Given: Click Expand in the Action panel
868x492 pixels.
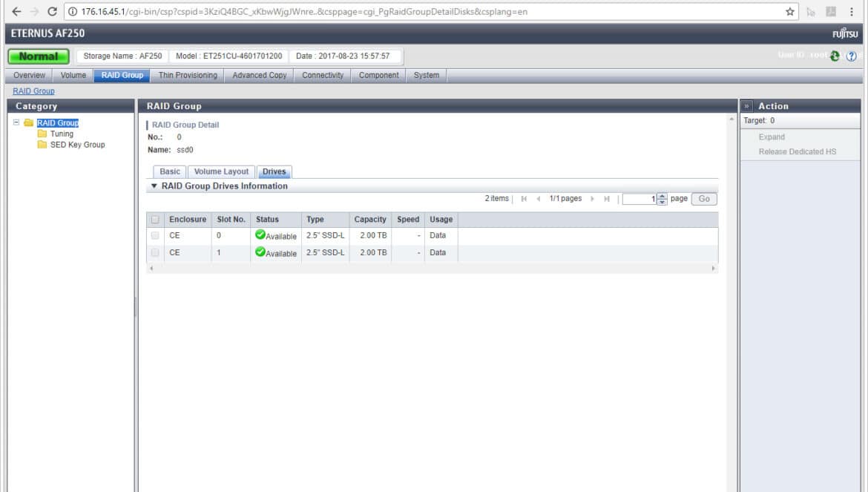Looking at the screenshot, I should 772,137.
